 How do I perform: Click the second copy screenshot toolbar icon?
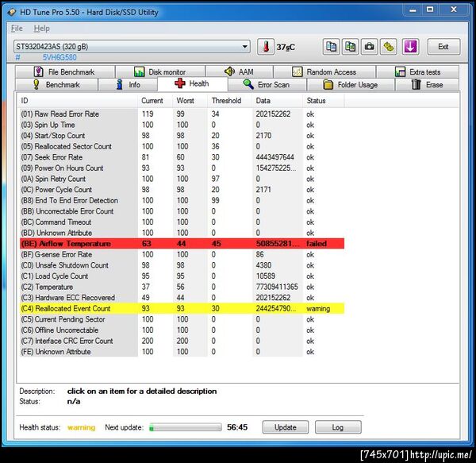pyautogui.click(x=350, y=47)
